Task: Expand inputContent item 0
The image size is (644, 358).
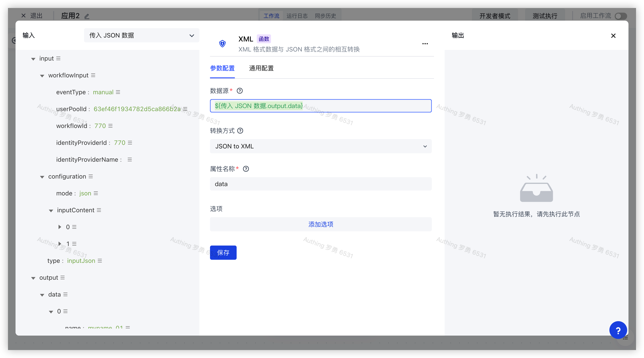Action: coord(59,227)
